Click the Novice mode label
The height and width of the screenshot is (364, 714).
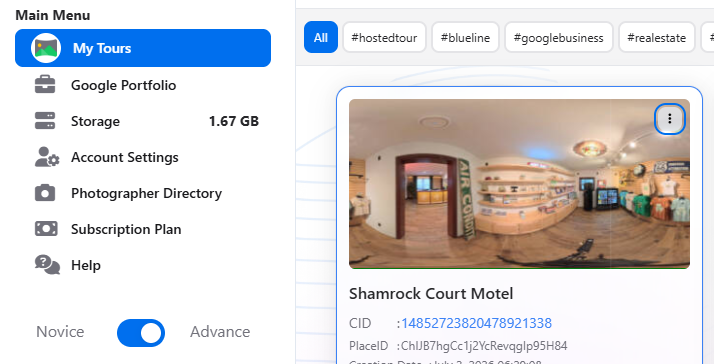60,332
